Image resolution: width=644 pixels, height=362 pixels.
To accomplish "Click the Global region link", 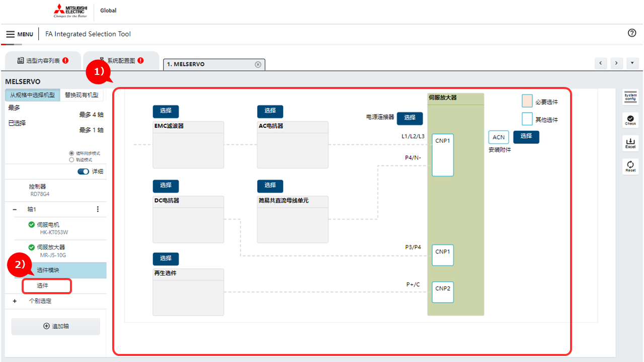I will point(108,11).
